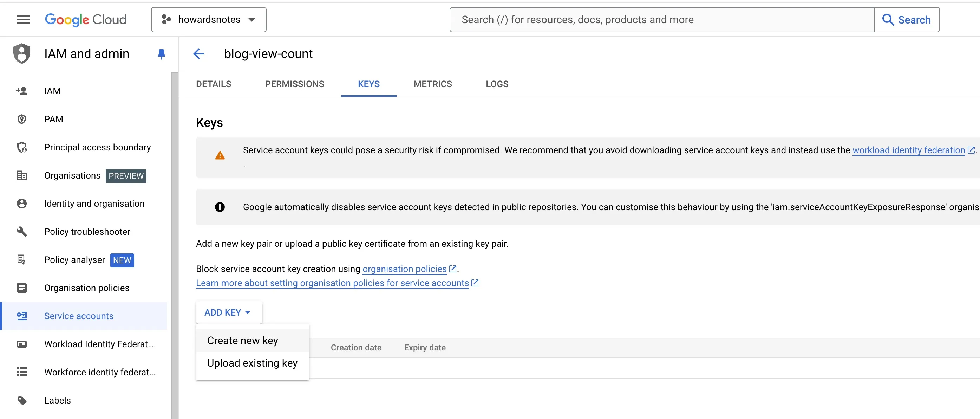980x419 pixels.
Task: Click the PAM shield icon in sidebar
Action: pyautogui.click(x=22, y=119)
